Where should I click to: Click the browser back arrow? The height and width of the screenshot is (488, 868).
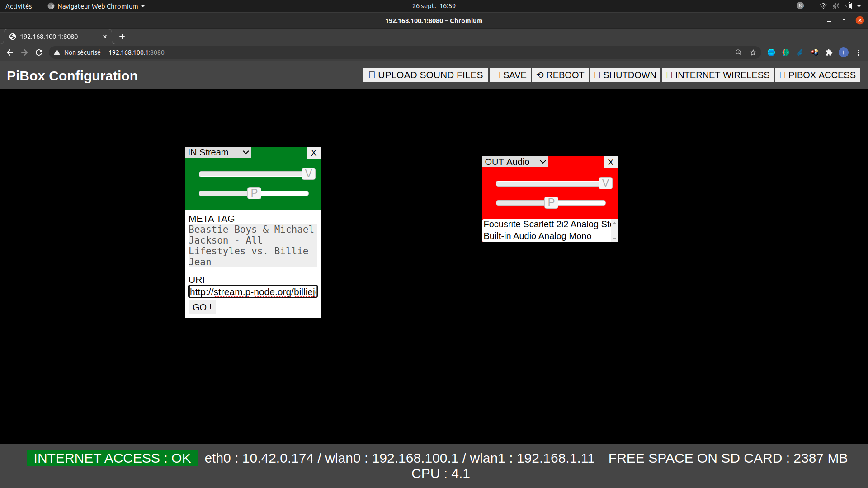pos(10,52)
